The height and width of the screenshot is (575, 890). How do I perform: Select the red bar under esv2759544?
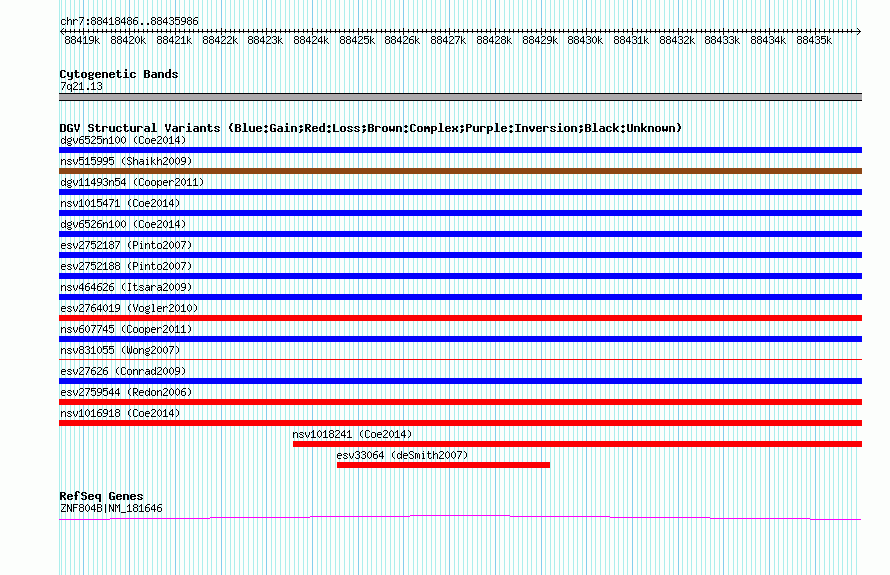[x=460, y=402]
